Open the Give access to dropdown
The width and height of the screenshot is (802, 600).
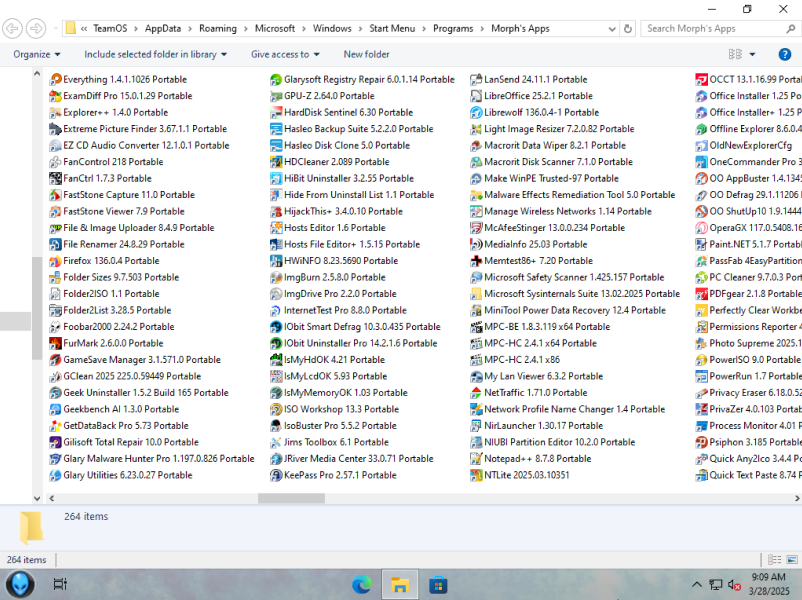point(285,54)
